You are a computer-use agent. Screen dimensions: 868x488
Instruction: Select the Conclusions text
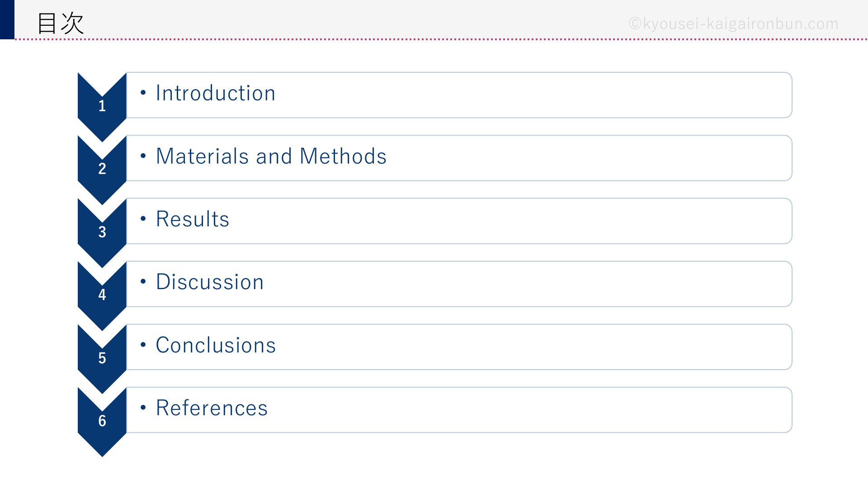[216, 345]
